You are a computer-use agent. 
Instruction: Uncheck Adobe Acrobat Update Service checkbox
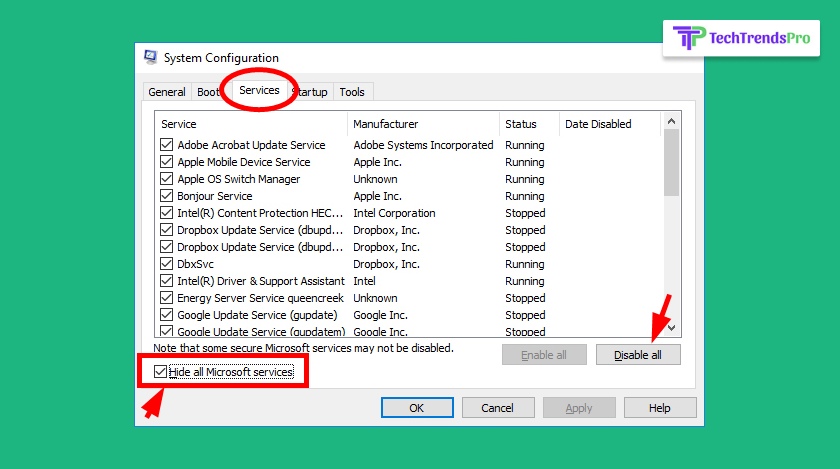pyautogui.click(x=166, y=145)
